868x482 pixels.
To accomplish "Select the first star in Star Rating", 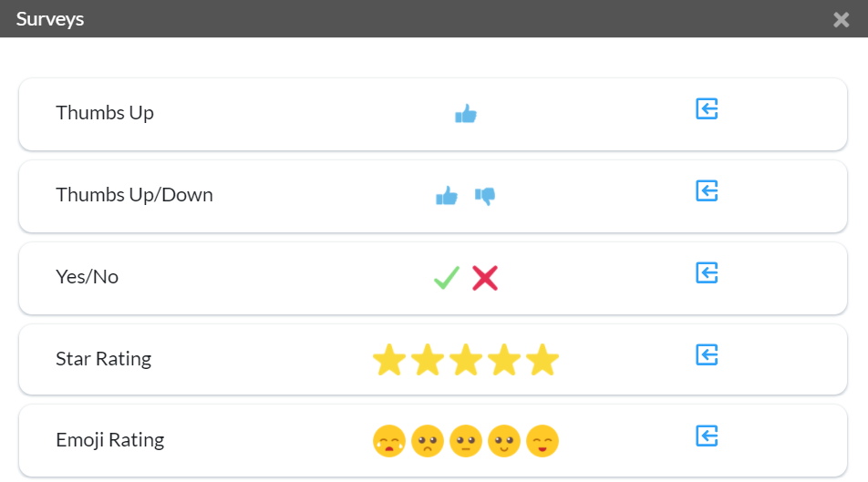I will [x=389, y=360].
